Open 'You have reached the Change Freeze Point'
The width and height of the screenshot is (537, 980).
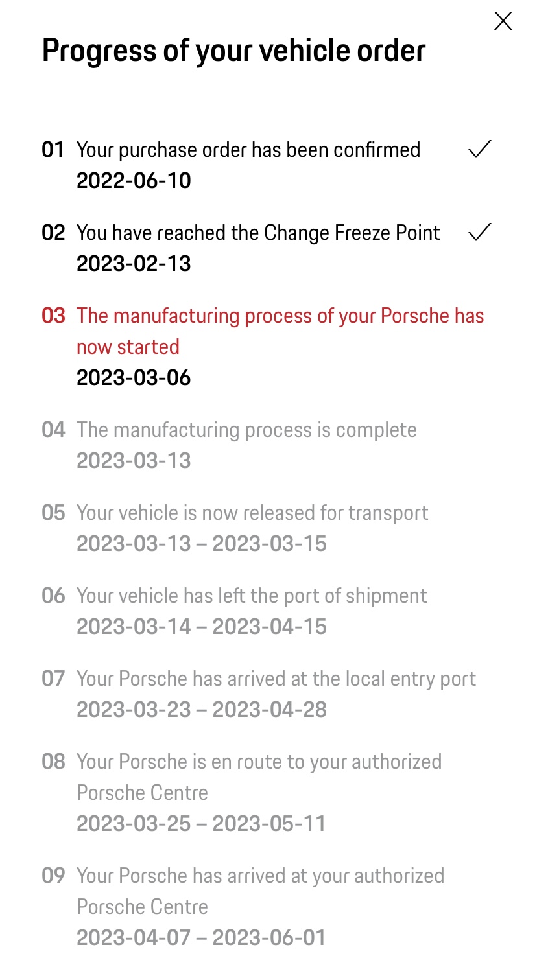click(258, 233)
